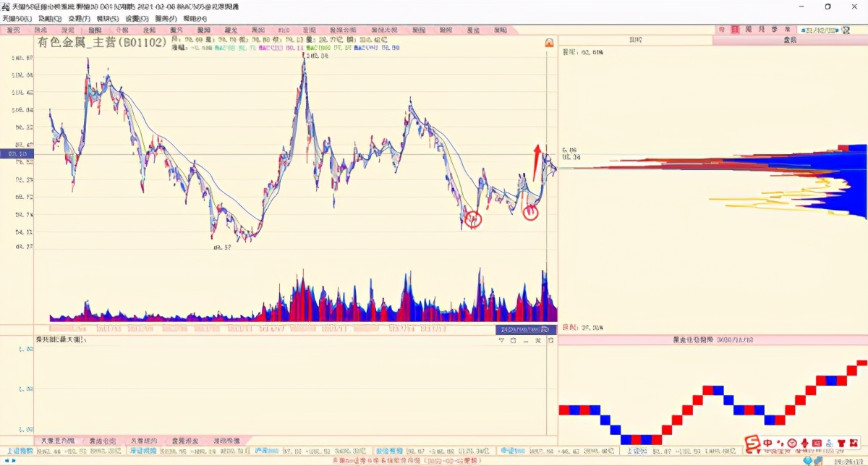The image size is (868, 466).
Task: Click the 上证指数 index label in the status bar
Action: point(20,451)
